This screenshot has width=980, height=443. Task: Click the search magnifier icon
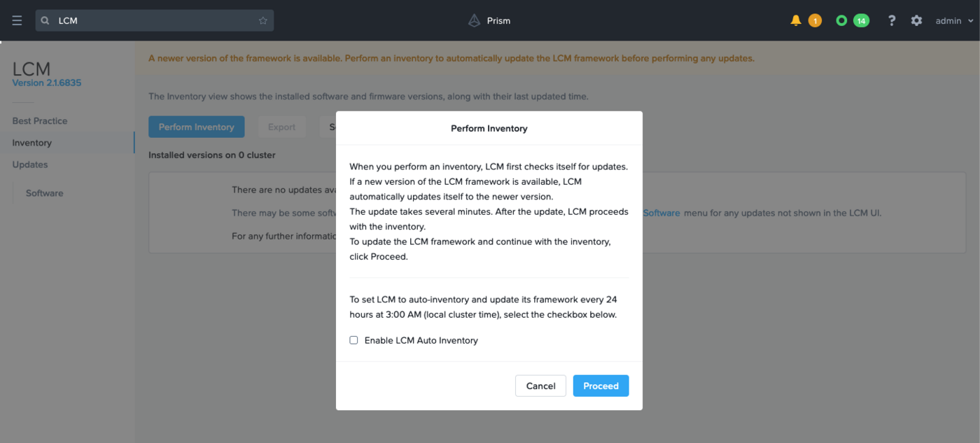pyautogui.click(x=45, y=21)
